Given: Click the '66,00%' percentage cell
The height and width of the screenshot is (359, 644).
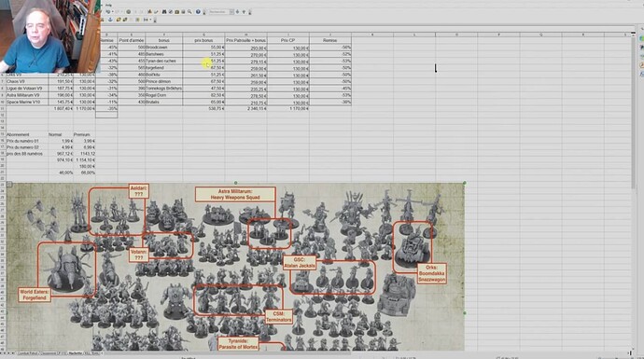Looking at the screenshot, I should coord(84,173).
